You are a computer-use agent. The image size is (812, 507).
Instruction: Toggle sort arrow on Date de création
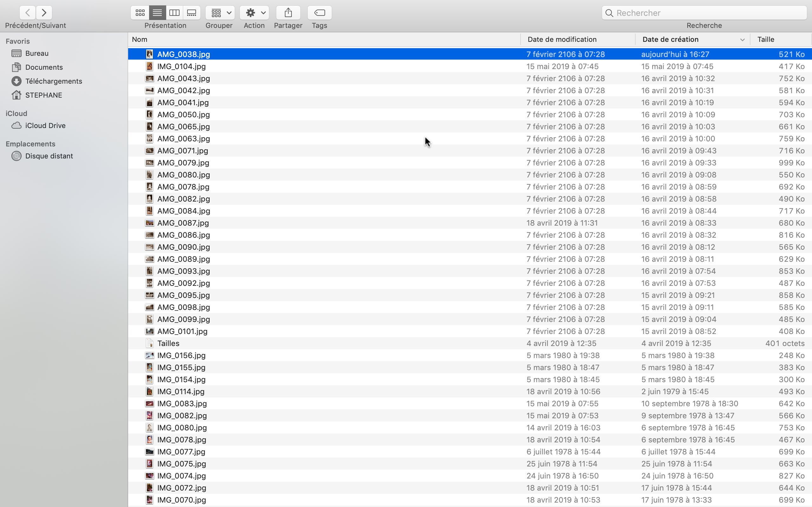pos(742,40)
